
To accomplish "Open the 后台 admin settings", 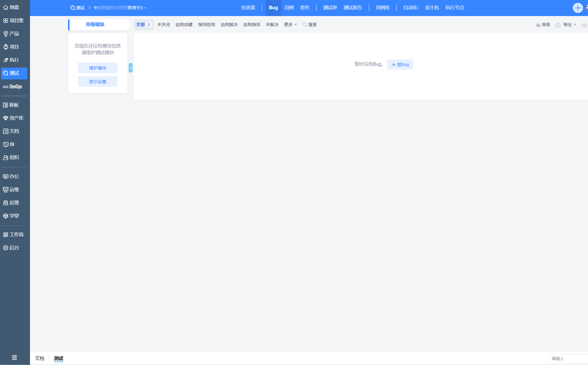I will point(11,248).
